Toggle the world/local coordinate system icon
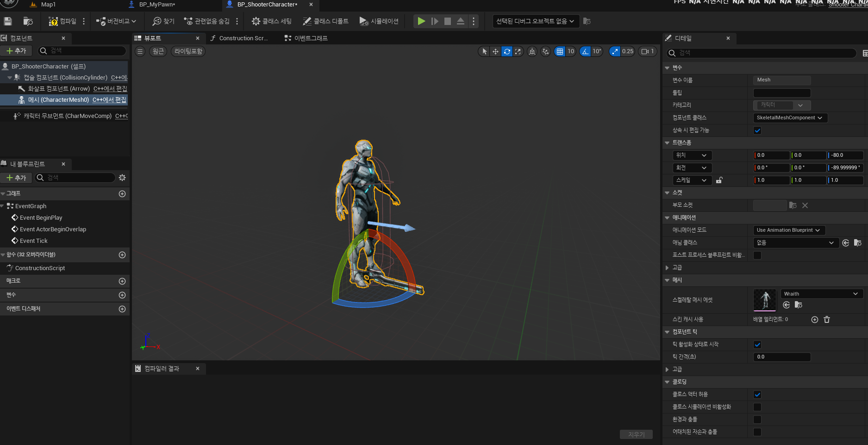 532,51
